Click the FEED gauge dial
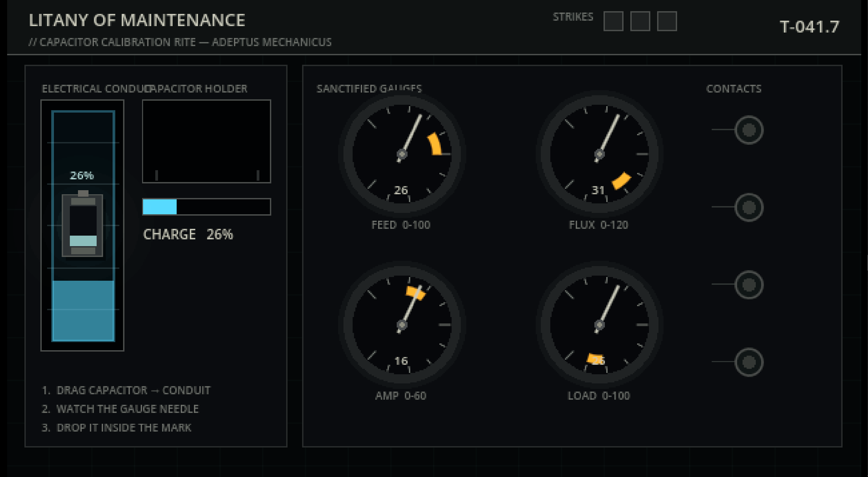The image size is (868, 477). [402, 154]
